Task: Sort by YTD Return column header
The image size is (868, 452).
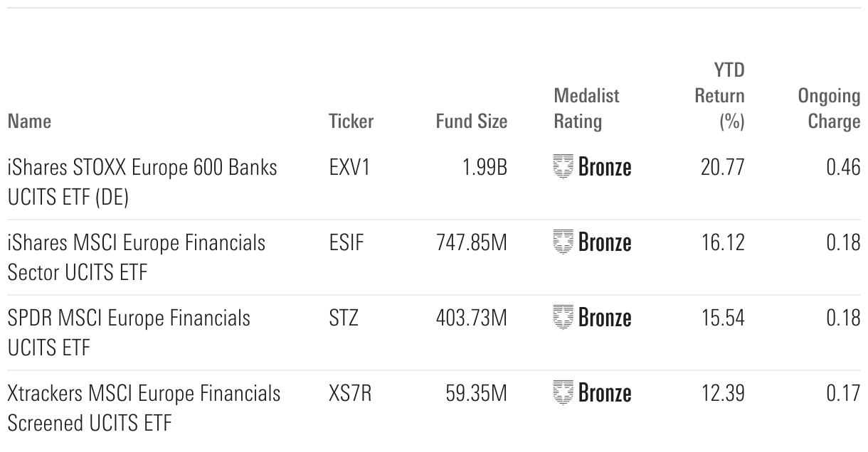Action: click(719, 96)
